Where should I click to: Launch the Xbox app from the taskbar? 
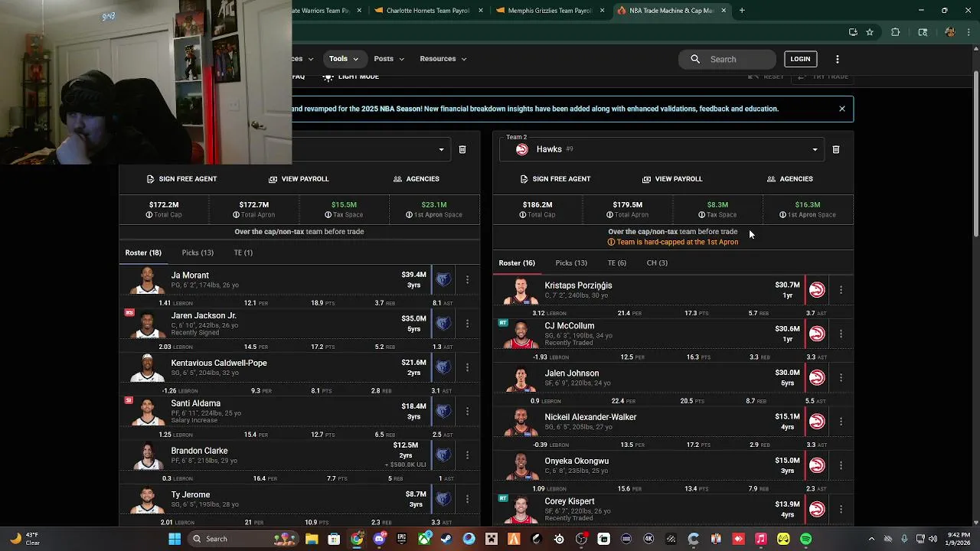click(423, 539)
